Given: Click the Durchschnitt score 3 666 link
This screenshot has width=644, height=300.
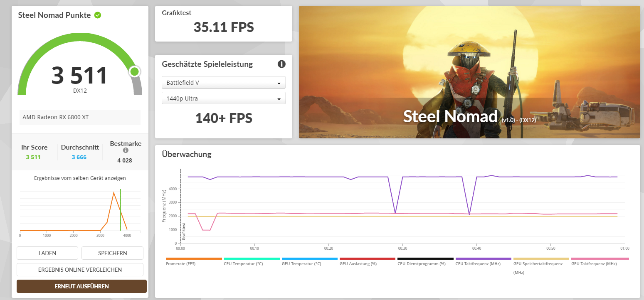Looking at the screenshot, I should pos(79,157).
